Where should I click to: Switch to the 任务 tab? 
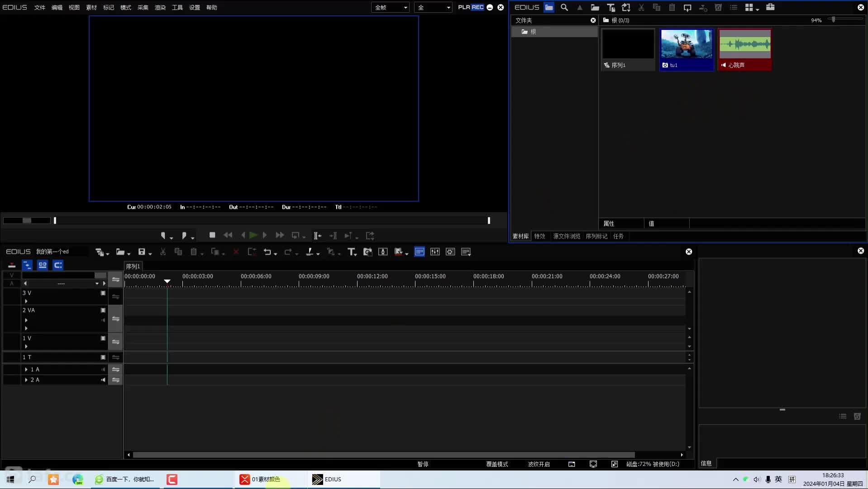(618, 236)
